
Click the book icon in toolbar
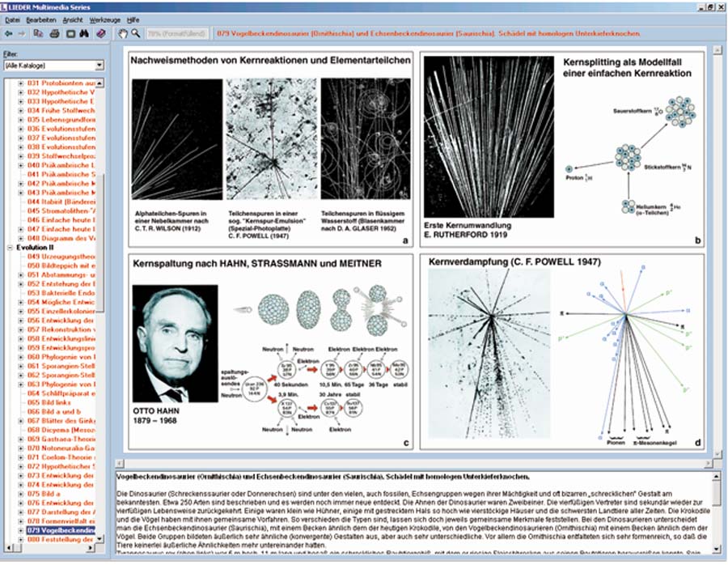pos(100,34)
